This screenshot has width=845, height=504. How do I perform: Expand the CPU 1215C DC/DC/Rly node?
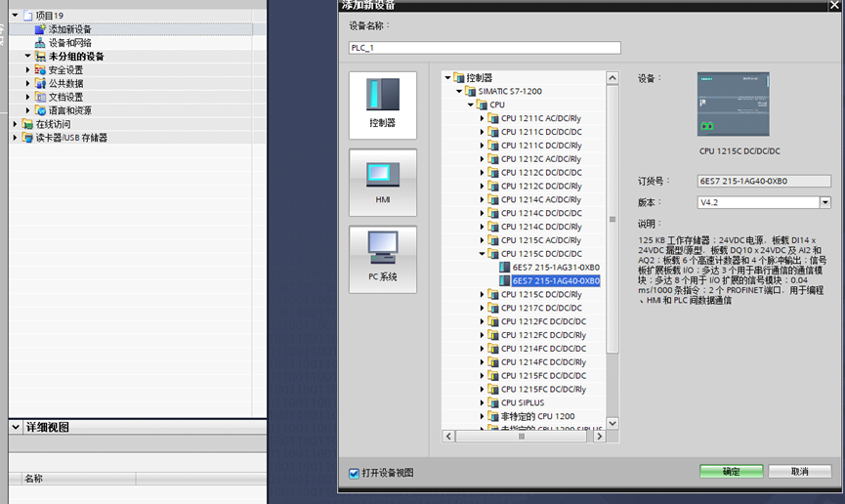[x=482, y=294]
